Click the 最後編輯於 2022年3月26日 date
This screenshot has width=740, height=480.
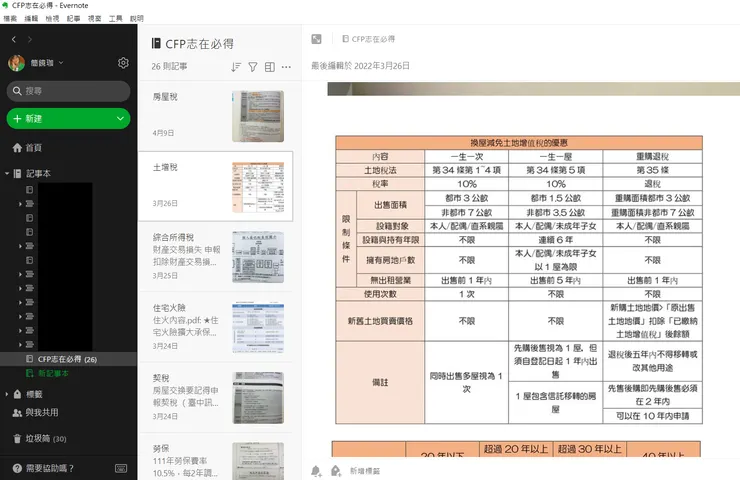pyautogui.click(x=361, y=66)
